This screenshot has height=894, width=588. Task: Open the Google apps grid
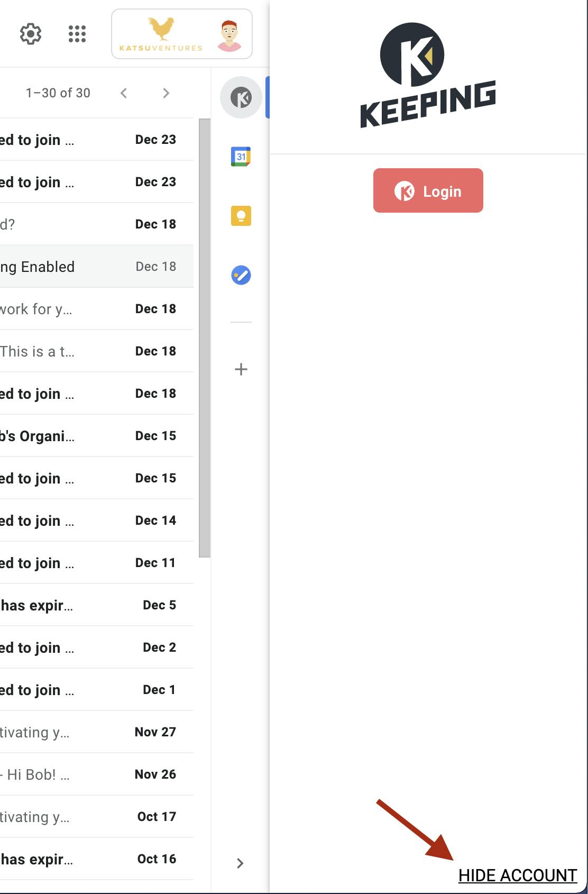tap(77, 34)
